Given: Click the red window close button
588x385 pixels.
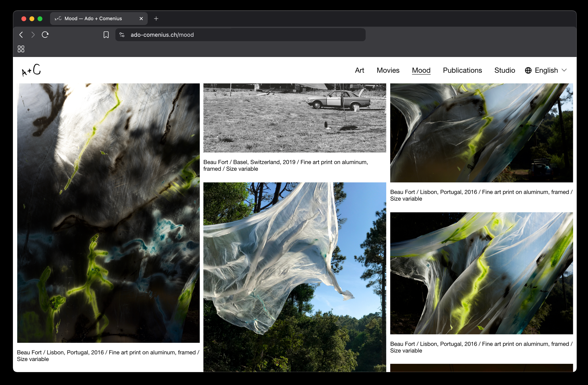Looking at the screenshot, I should 24,19.
